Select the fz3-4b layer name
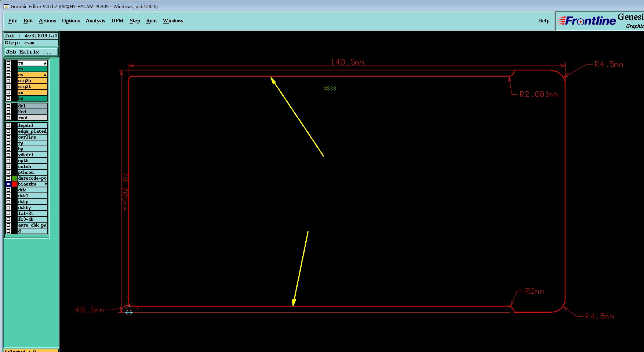 pyautogui.click(x=33, y=219)
